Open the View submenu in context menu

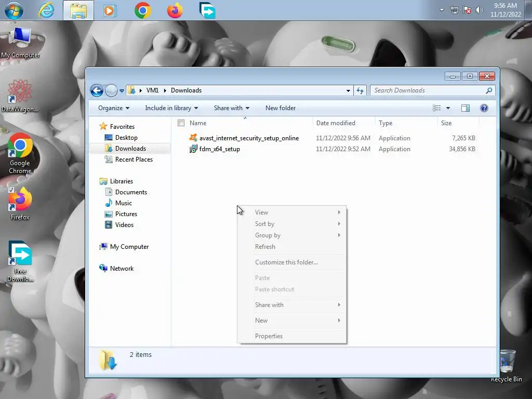(x=292, y=212)
